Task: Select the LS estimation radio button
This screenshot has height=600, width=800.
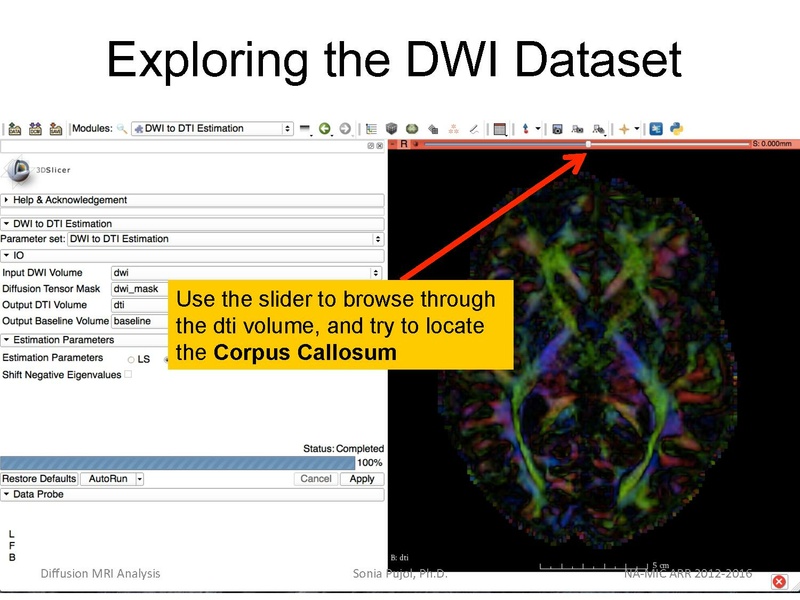Action: 131,359
